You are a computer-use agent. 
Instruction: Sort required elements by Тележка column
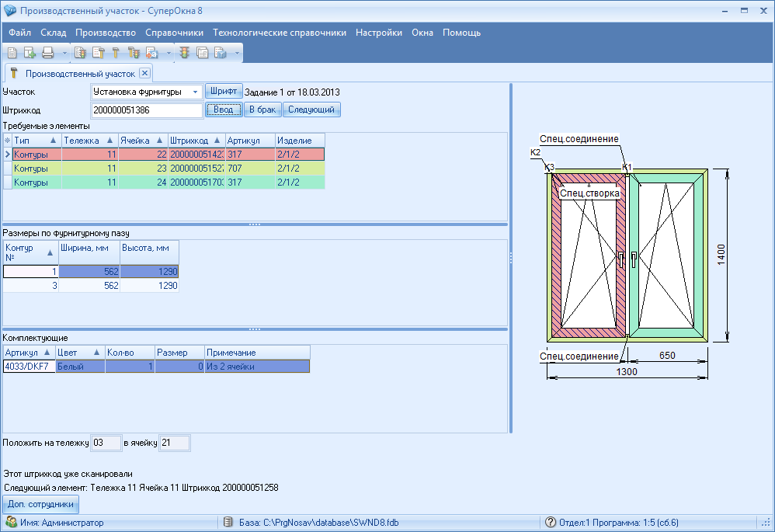(x=89, y=141)
